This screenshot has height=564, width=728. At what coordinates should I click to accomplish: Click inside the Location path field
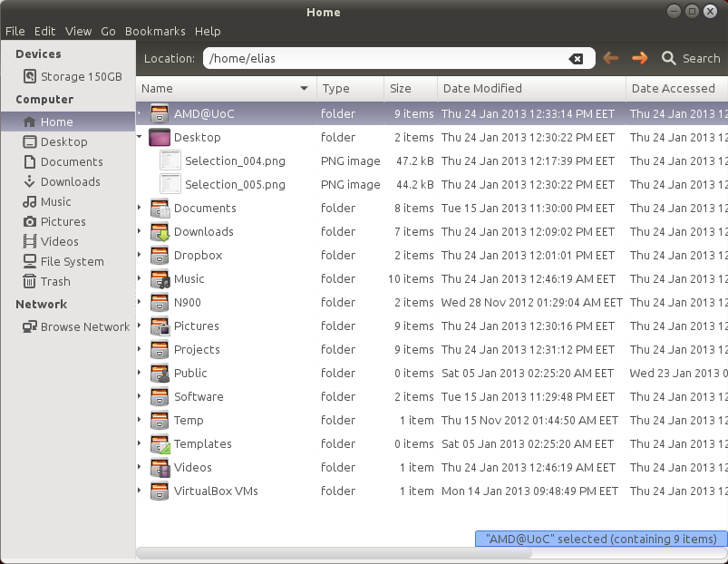pos(381,59)
